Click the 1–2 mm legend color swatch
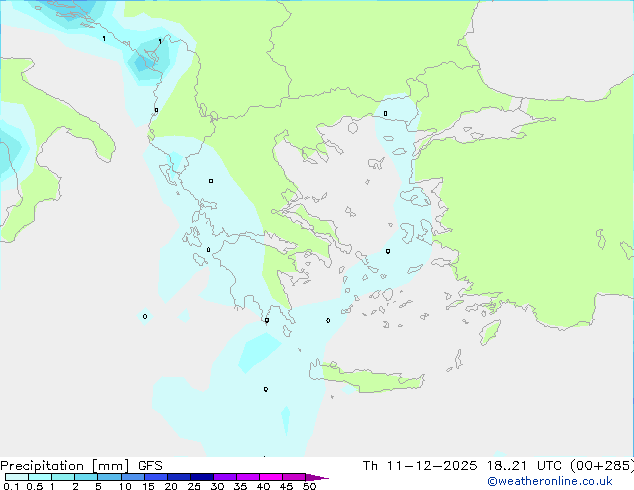 (63, 477)
